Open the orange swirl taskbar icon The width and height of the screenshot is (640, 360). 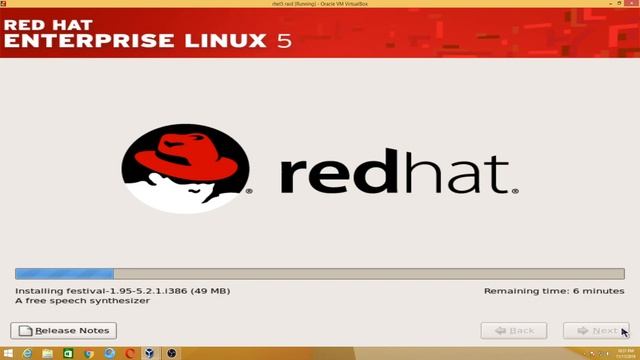[130, 353]
